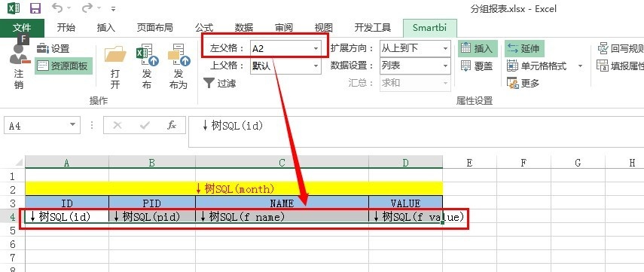
Task: Expand the 数据设置 dropdown showing 列表
Action: [x=446, y=66]
